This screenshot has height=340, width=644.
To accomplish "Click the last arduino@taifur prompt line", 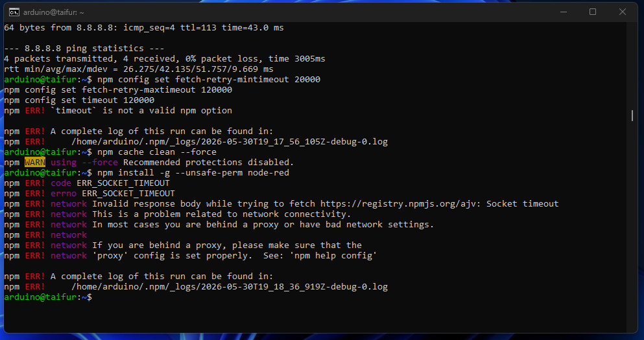I will click(48, 297).
